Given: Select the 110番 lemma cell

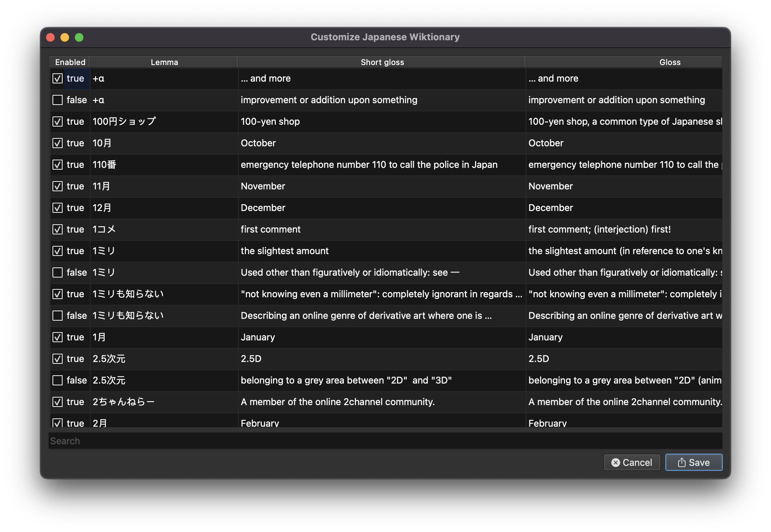Looking at the screenshot, I should [104, 165].
